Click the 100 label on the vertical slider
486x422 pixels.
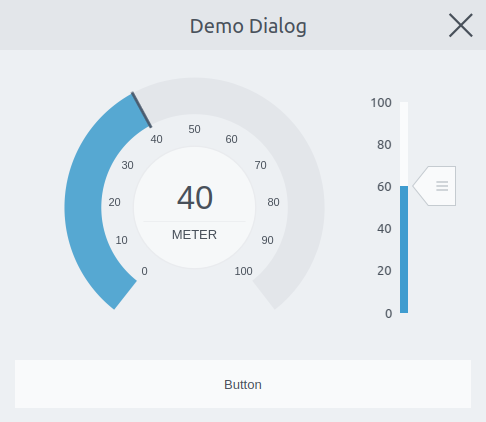(381, 103)
